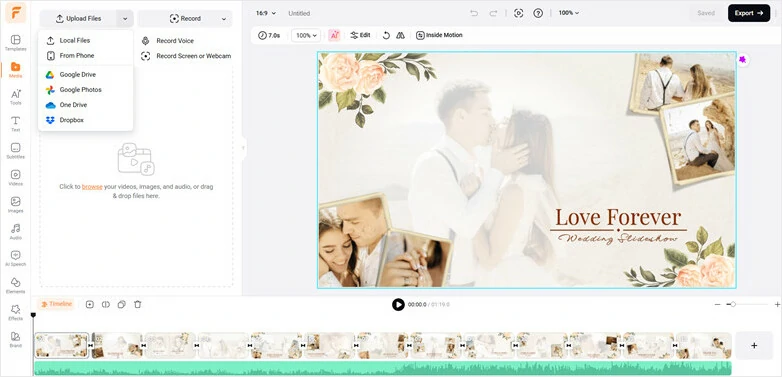Open the 16:9 aspect ratio dropdown
782x377 pixels.
(266, 13)
